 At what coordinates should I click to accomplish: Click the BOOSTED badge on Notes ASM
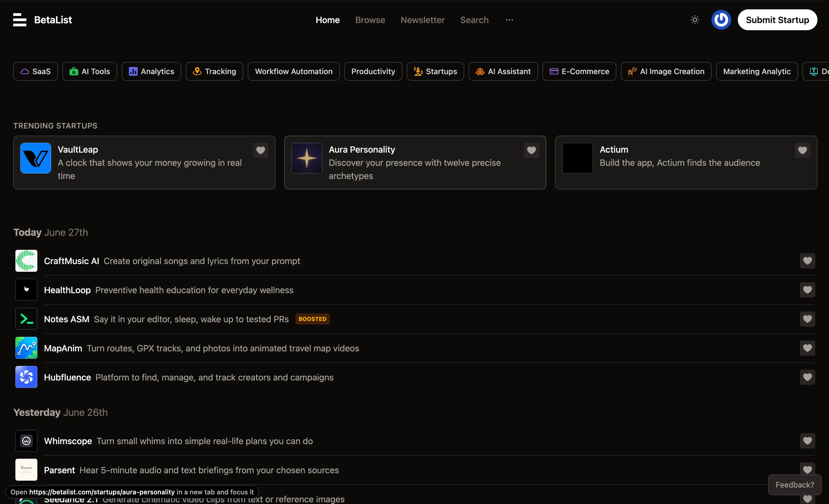click(x=313, y=319)
